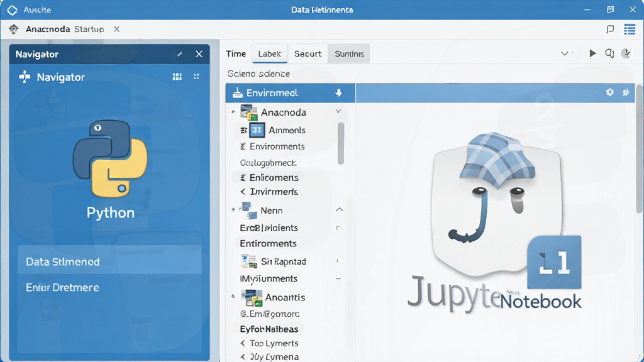Screen dimensions: 644x362
Task: Select the Anacnoda Startup tab
Action: (x=65, y=29)
